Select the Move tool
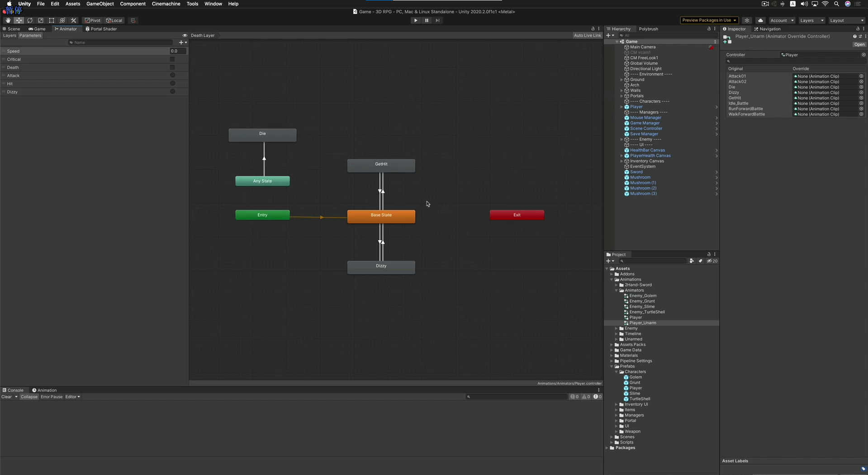The width and height of the screenshot is (868, 475). point(19,20)
